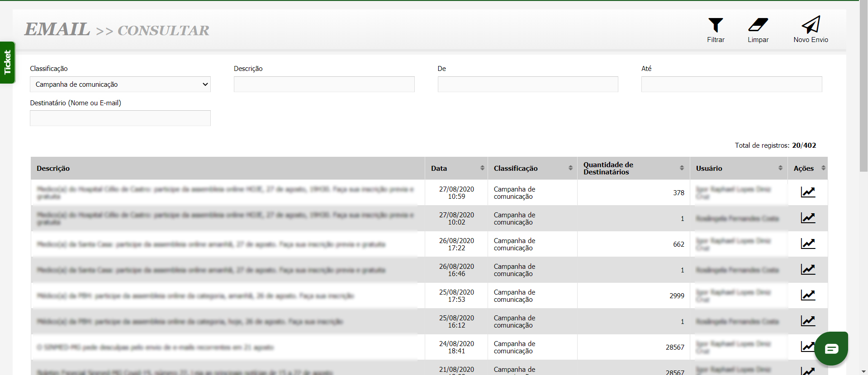Click the Limpar eraser icon

[x=758, y=25]
